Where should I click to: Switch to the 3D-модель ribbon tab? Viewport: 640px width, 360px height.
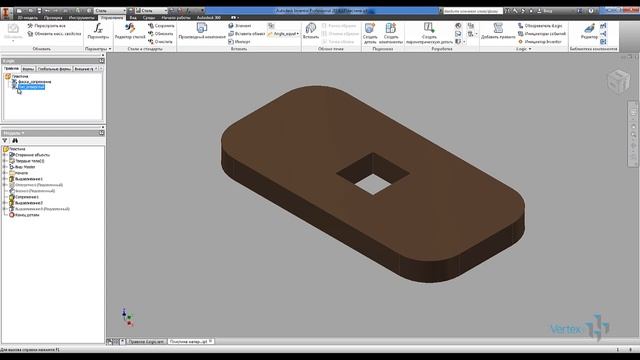point(27,18)
